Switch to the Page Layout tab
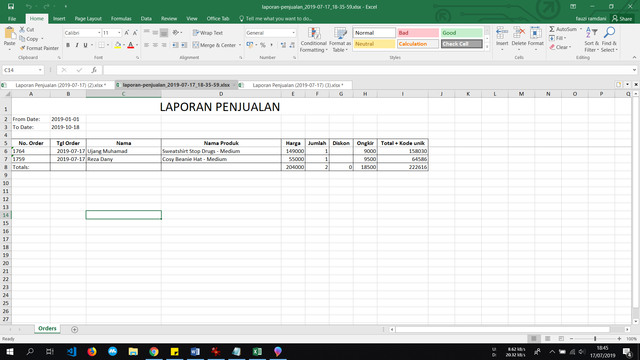Screen dimensions: 640x360 (x=88, y=19)
